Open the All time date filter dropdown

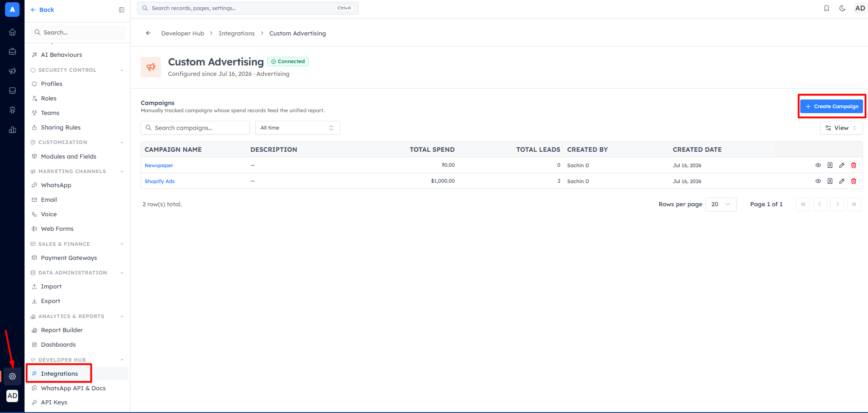(x=297, y=128)
